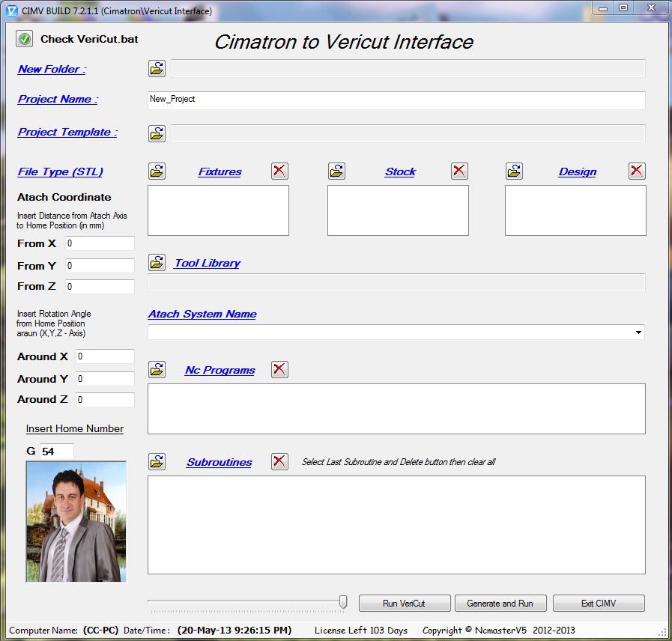This screenshot has height=641, width=672.
Task: Browse for a Tool Library file
Action: pyautogui.click(x=157, y=262)
